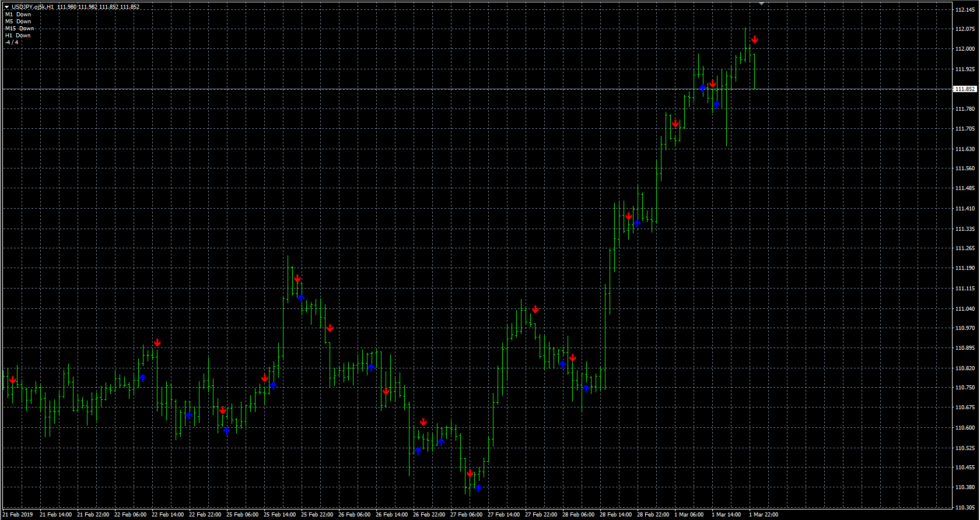980x520 pixels.
Task: Select the red arrow atop the 25 Feb 14:00 spike
Action: point(297,279)
